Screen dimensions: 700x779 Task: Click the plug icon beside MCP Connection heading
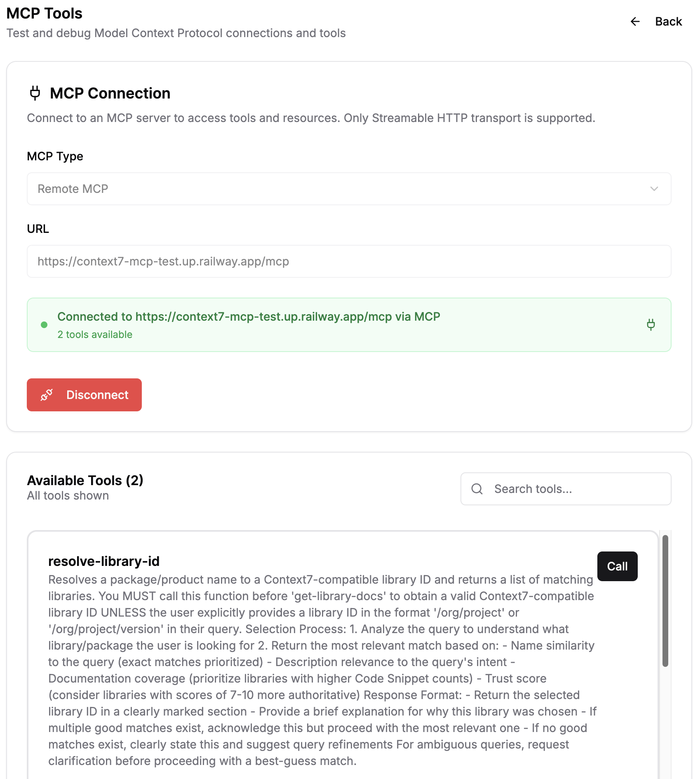click(35, 93)
